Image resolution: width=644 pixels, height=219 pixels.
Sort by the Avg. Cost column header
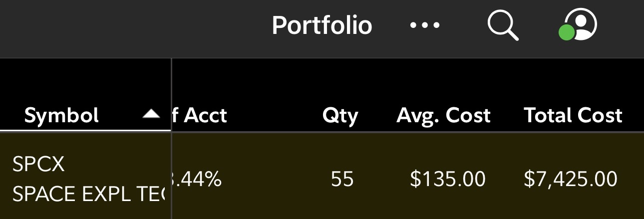click(443, 116)
